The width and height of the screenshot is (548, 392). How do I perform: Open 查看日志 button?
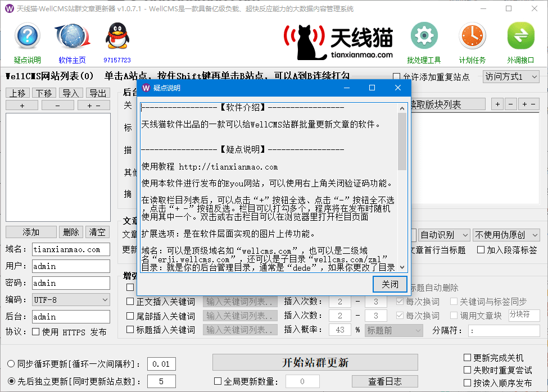(385, 381)
